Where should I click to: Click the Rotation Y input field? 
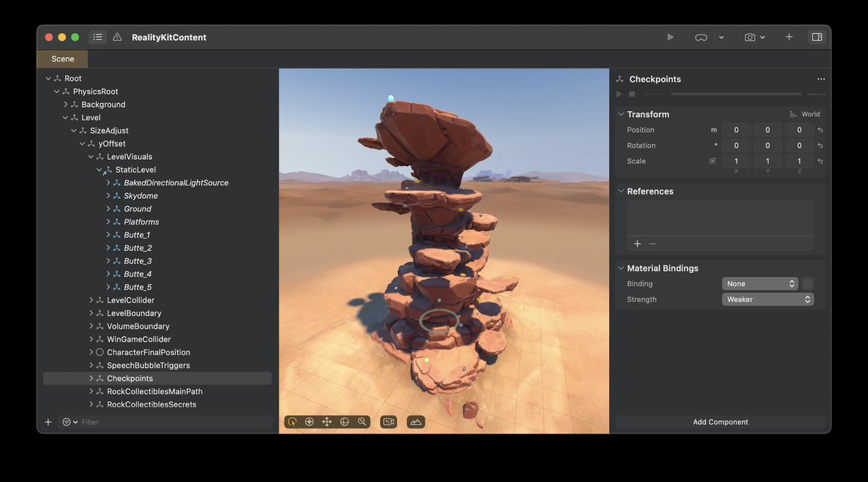768,145
